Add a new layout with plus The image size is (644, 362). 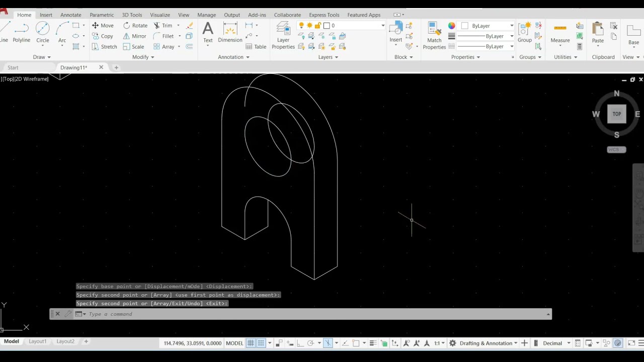pos(86,341)
